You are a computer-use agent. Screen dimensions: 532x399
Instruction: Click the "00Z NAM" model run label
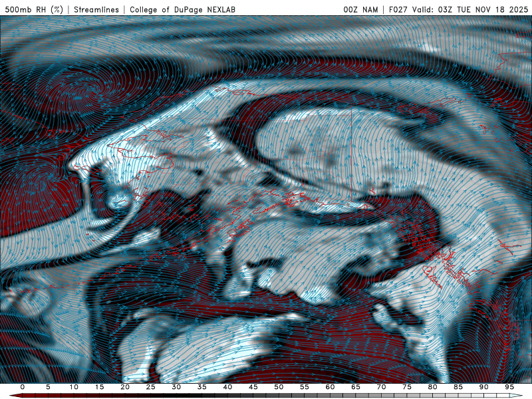pos(360,9)
